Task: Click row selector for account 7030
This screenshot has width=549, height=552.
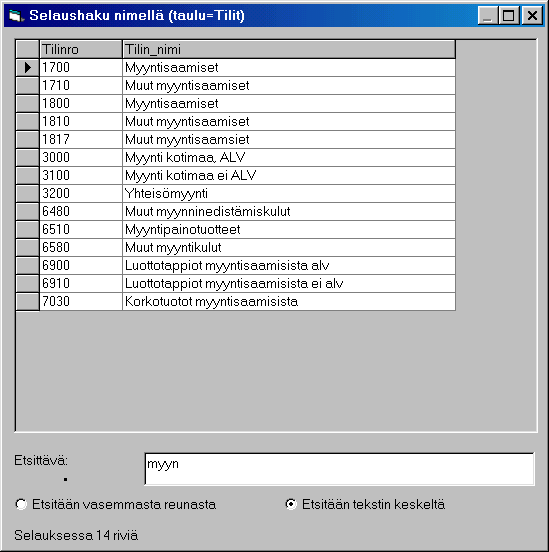Action: (27, 301)
